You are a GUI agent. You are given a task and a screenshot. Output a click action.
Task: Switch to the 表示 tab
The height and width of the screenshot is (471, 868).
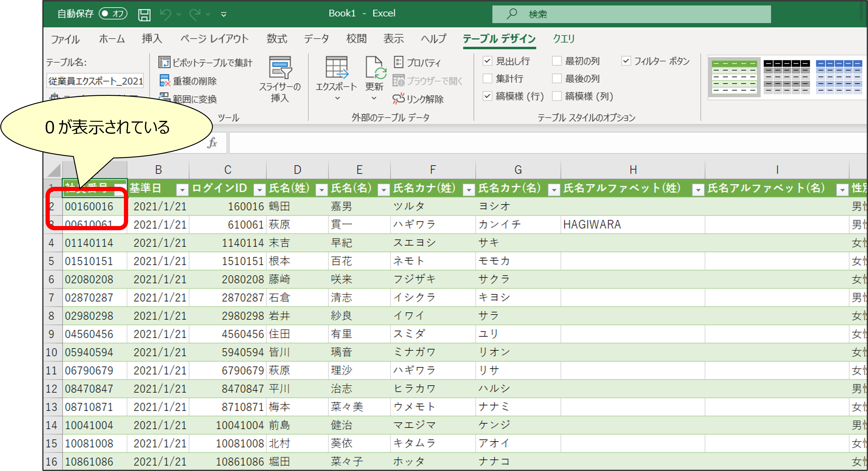coord(393,39)
